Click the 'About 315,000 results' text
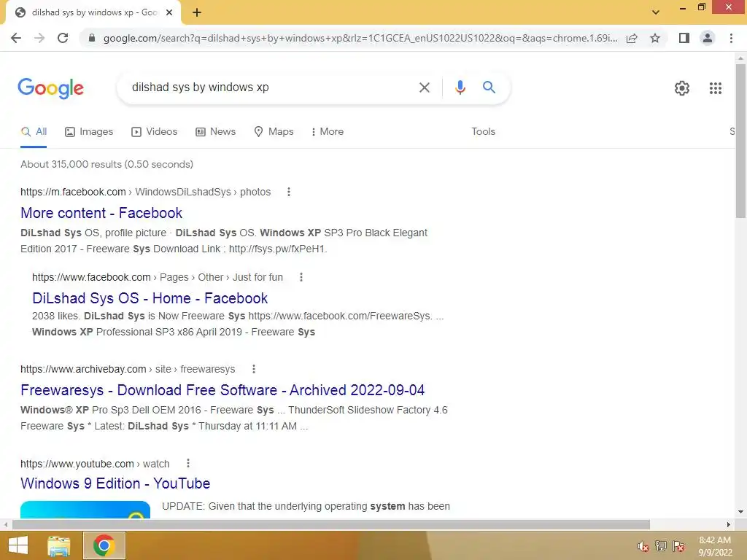747x560 pixels. click(x=107, y=164)
